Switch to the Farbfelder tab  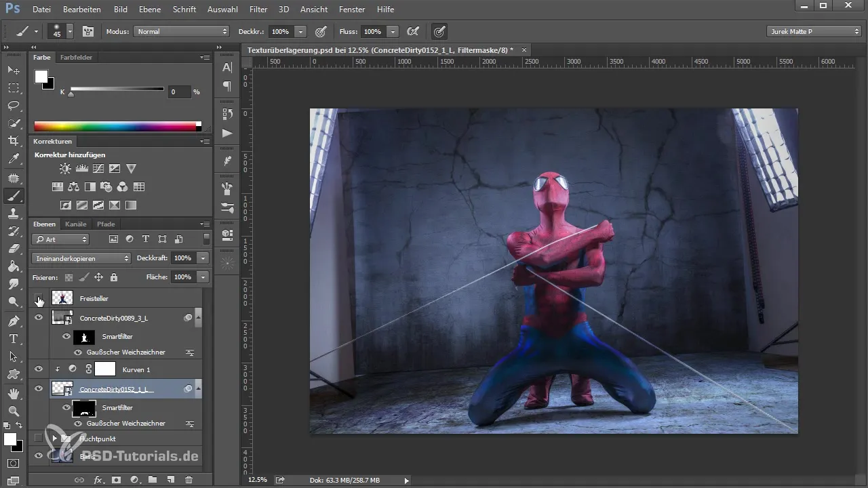76,58
